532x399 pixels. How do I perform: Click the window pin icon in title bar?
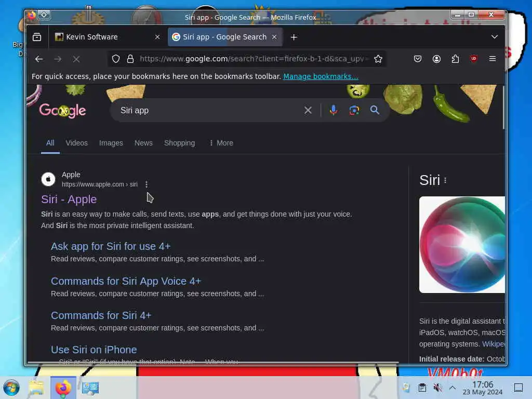(x=44, y=15)
